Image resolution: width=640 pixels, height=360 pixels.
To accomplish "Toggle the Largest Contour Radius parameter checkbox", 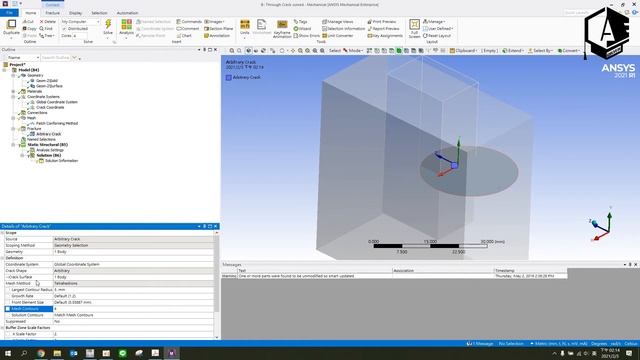I will pos(8,290).
